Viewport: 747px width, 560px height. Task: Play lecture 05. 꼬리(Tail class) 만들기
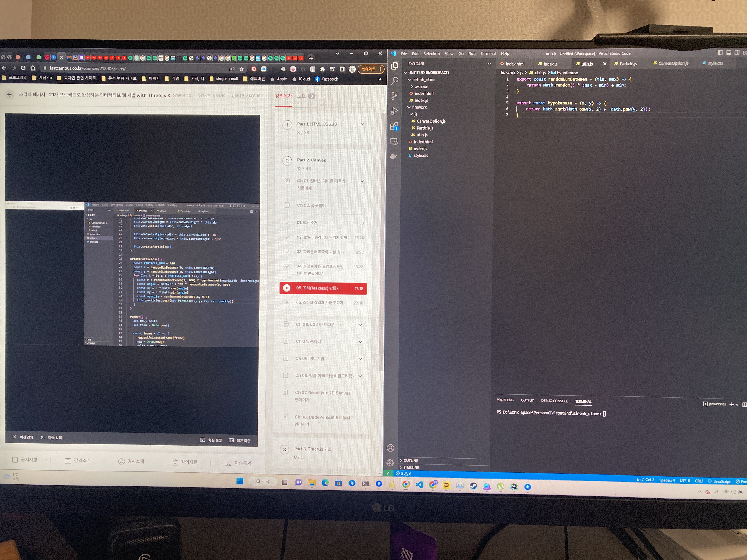pyautogui.click(x=323, y=288)
